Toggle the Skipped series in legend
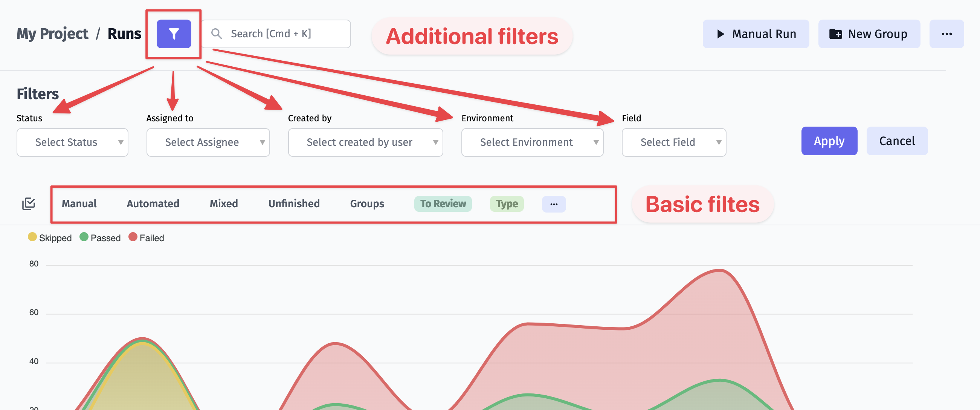Image resolution: width=980 pixels, height=410 pixels. click(x=50, y=237)
